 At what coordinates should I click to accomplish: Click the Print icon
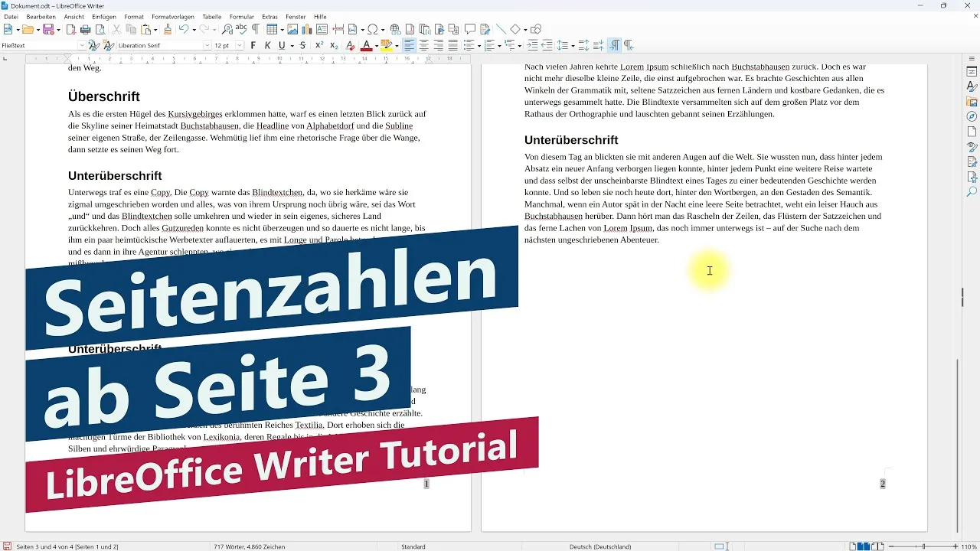86,29
